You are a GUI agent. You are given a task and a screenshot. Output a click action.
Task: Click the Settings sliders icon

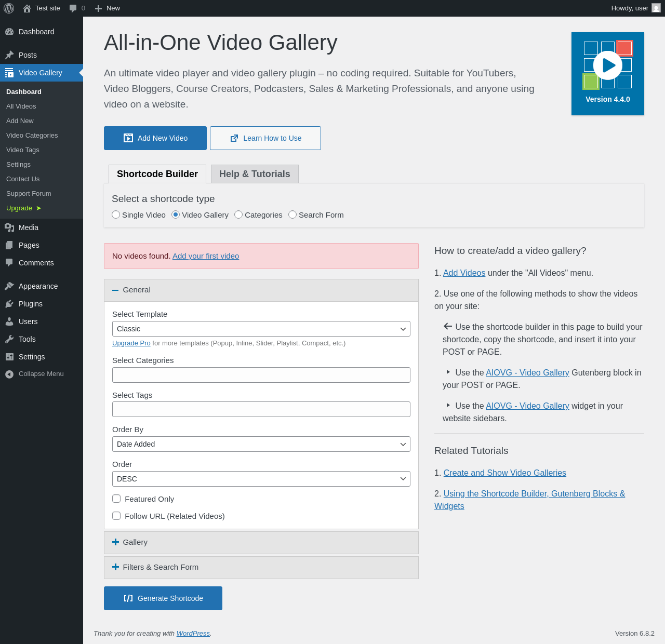coord(9,357)
